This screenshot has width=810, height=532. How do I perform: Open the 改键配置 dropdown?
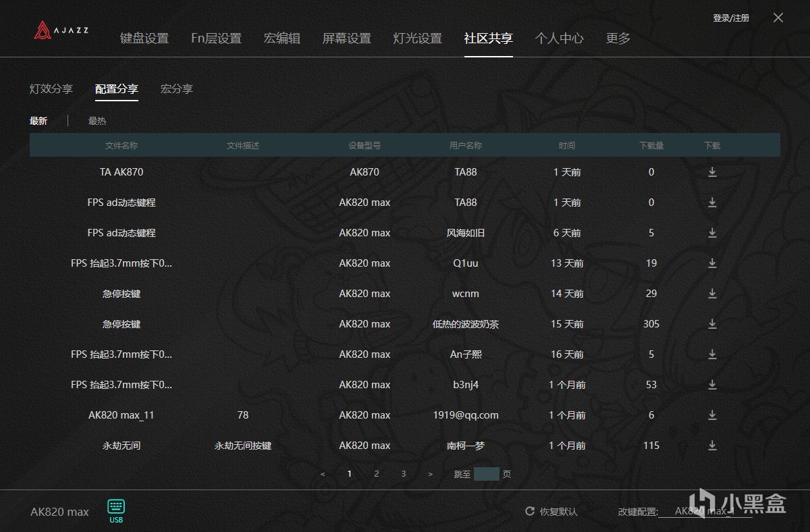[x=705, y=512]
